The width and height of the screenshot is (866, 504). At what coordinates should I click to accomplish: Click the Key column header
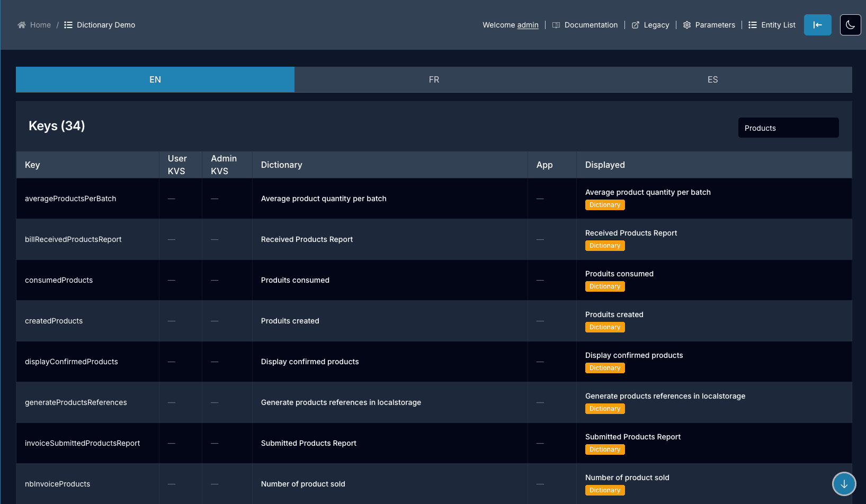coord(87,165)
